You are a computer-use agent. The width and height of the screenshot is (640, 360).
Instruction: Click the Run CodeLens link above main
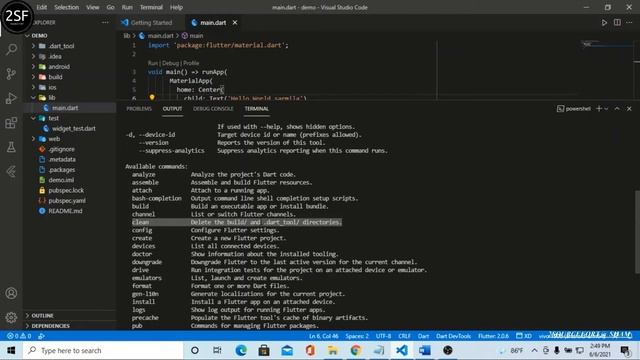point(153,63)
